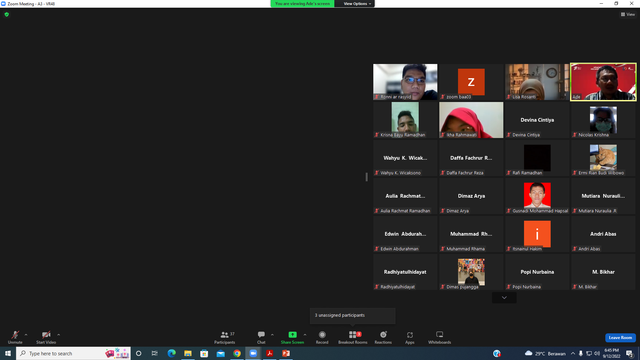Click the Unmute microphone icon
The width and height of the screenshot is (640, 360).
[15, 335]
